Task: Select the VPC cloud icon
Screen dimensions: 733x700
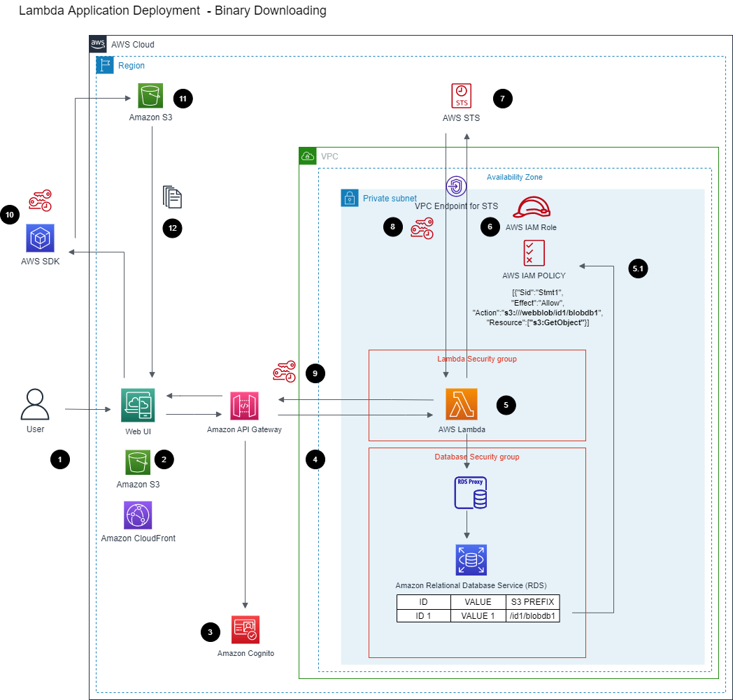Action: click(x=308, y=156)
